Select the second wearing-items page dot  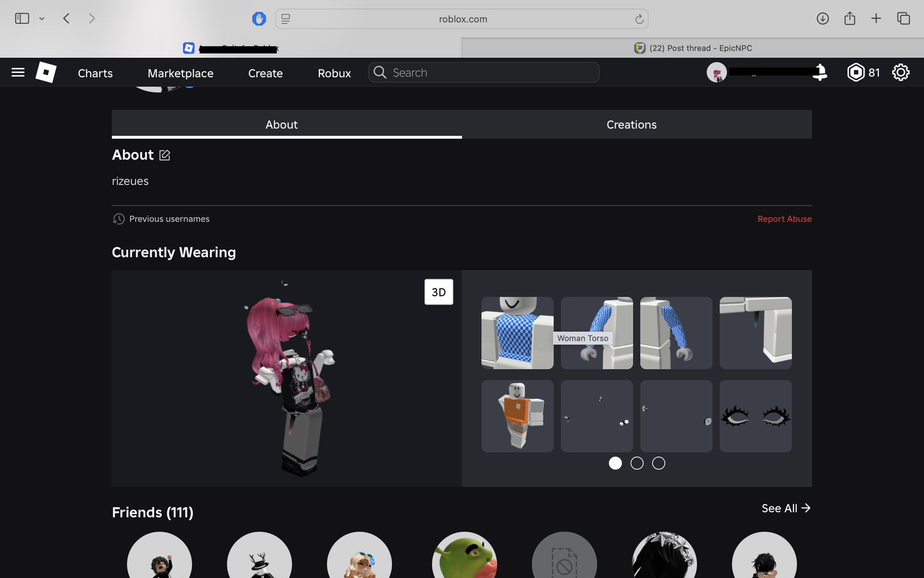(637, 463)
